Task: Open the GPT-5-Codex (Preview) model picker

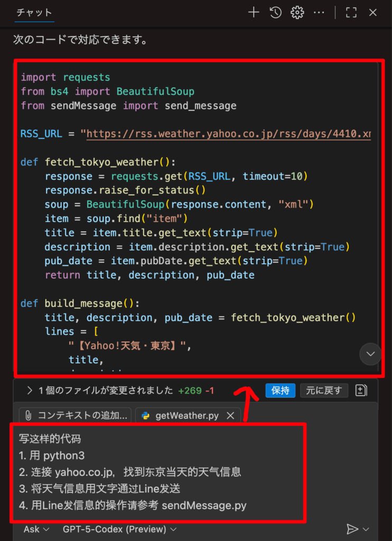Action: click(119, 529)
